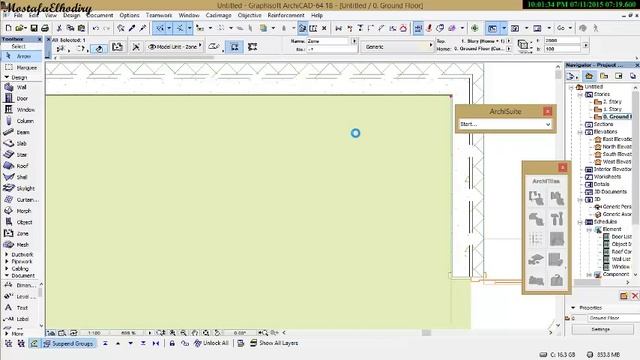This screenshot has width=640, height=360.
Task: Click the ArchiTiles hammer tools icon
Action: point(556,219)
